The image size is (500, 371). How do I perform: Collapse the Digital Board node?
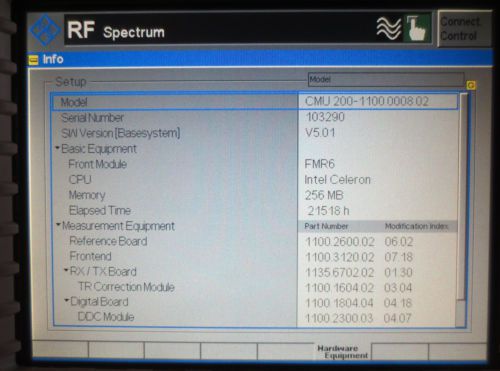tap(67, 300)
